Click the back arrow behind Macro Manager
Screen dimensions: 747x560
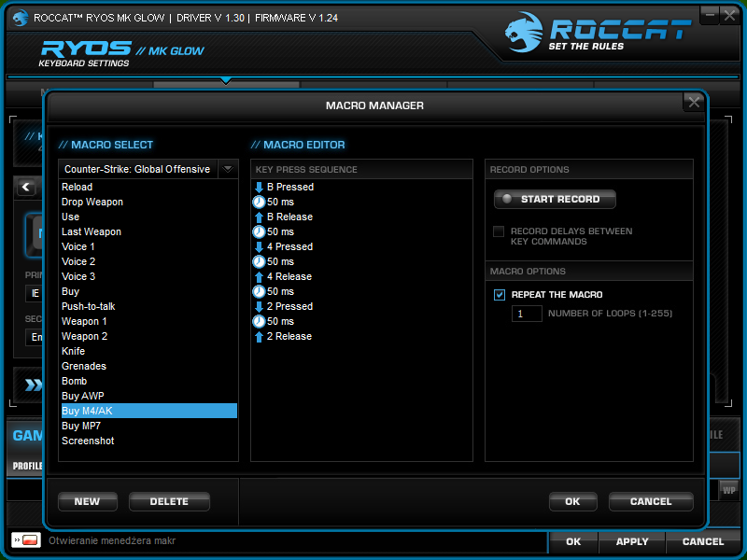coord(26,188)
